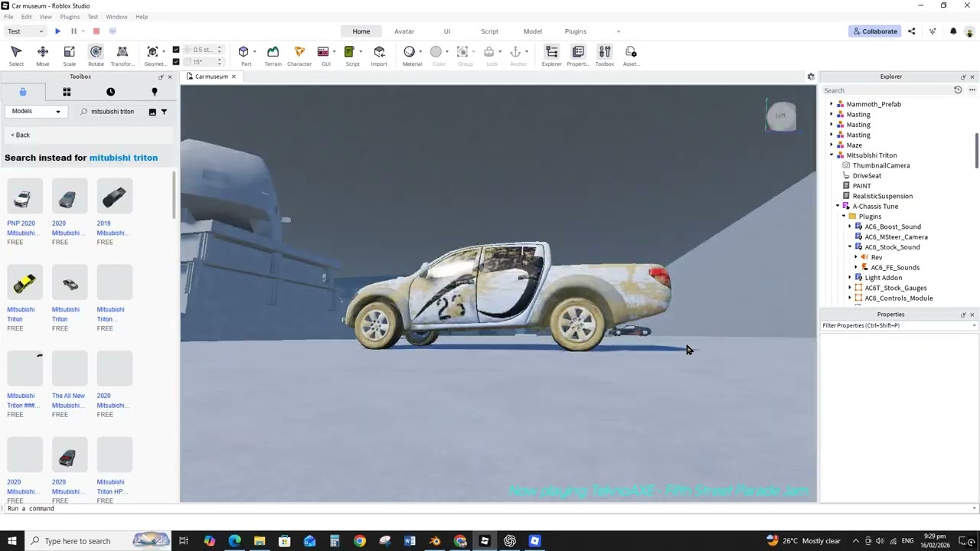Collapse the A-Chassis Tune node
The width and height of the screenshot is (980, 551).
click(x=838, y=207)
